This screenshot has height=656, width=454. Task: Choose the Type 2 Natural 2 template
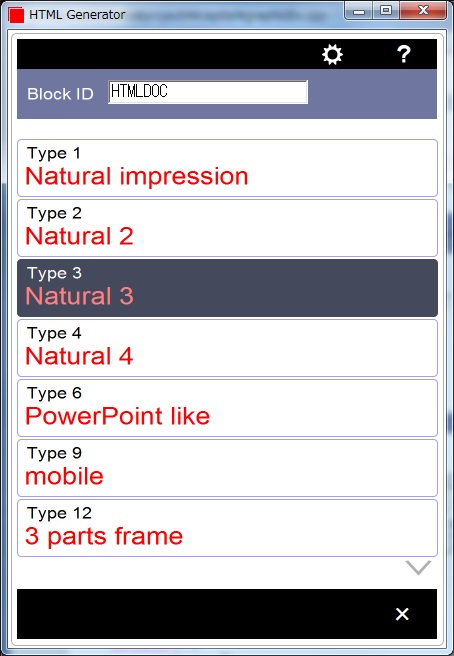click(227, 228)
